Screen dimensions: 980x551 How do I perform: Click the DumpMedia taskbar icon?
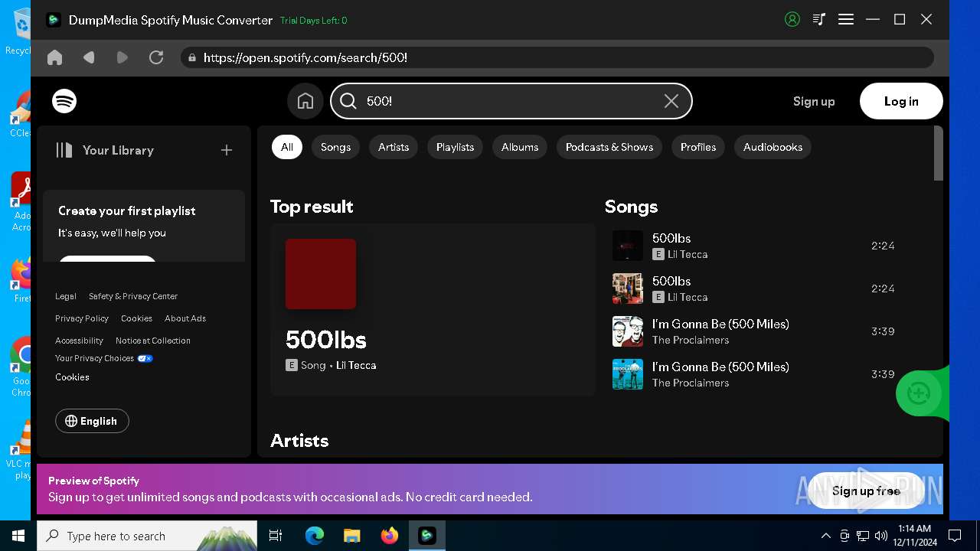427,536
